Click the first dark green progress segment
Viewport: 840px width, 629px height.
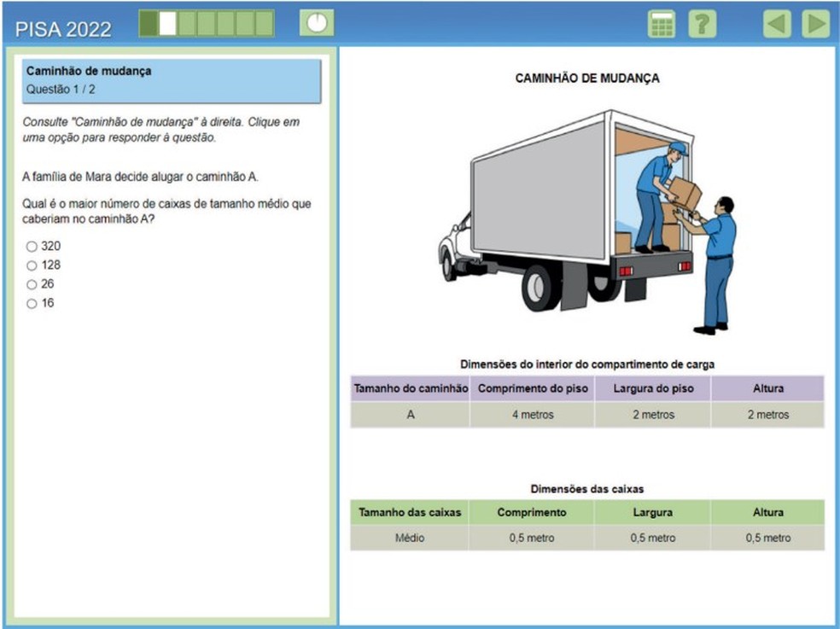point(149,24)
